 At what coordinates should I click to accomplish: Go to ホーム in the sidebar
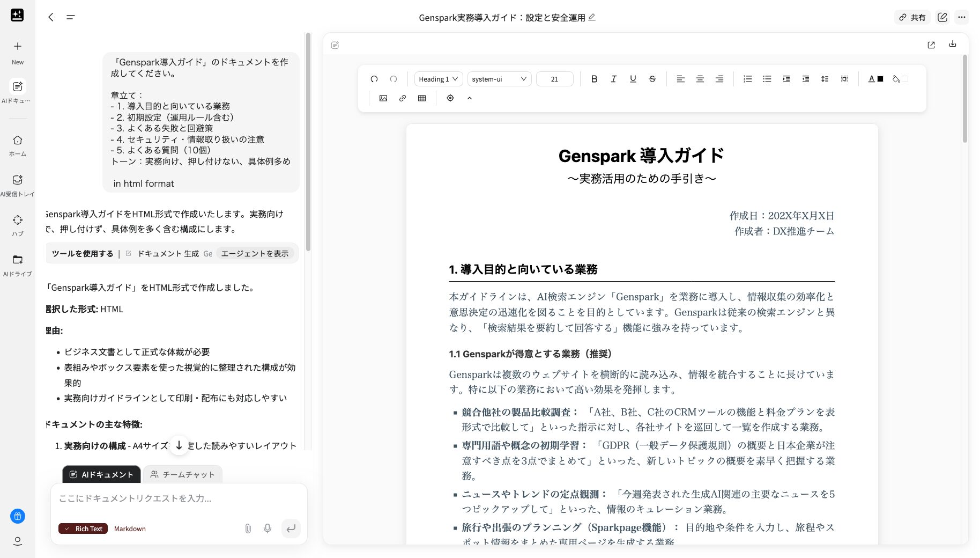[x=18, y=144]
